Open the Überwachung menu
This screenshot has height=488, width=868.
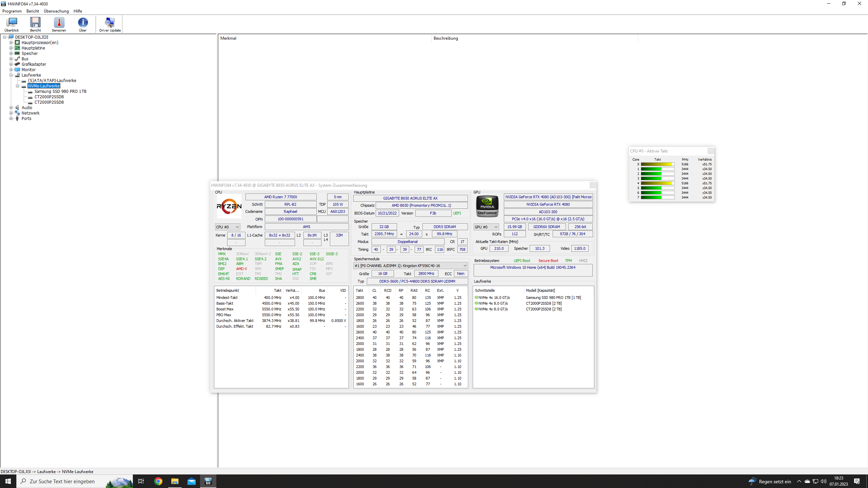(x=56, y=11)
